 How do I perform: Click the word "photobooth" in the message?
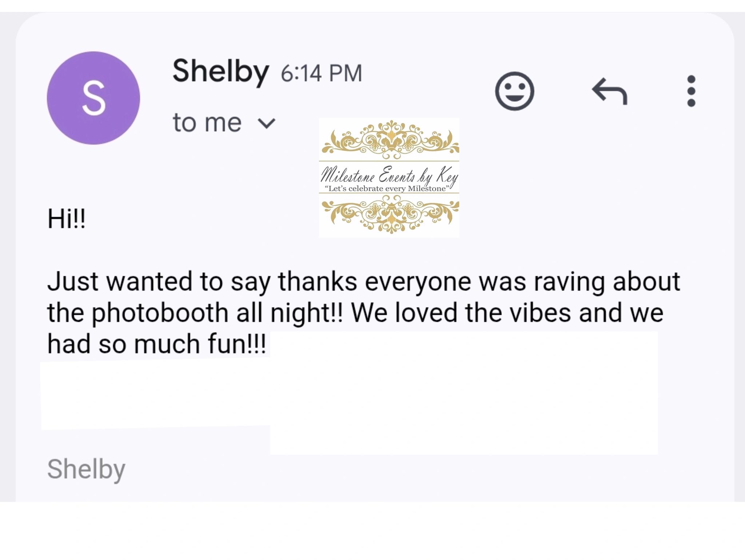click(x=160, y=313)
